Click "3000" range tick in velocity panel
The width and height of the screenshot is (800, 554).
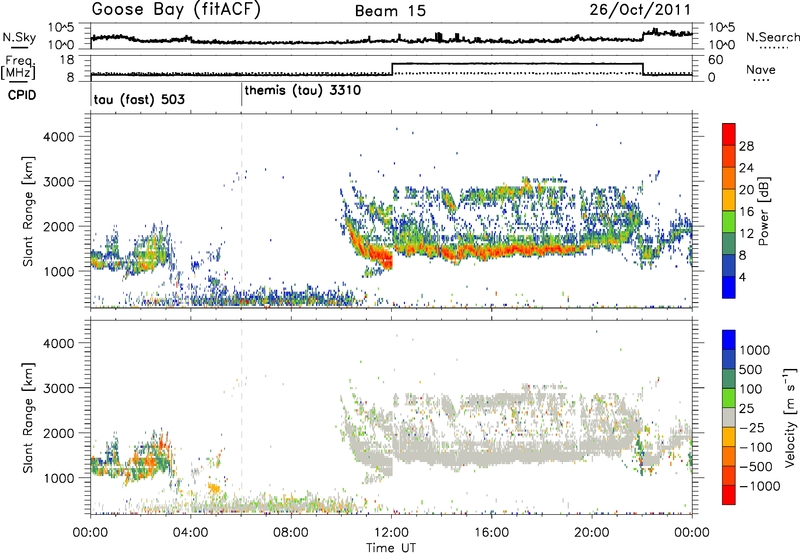tap(59, 388)
